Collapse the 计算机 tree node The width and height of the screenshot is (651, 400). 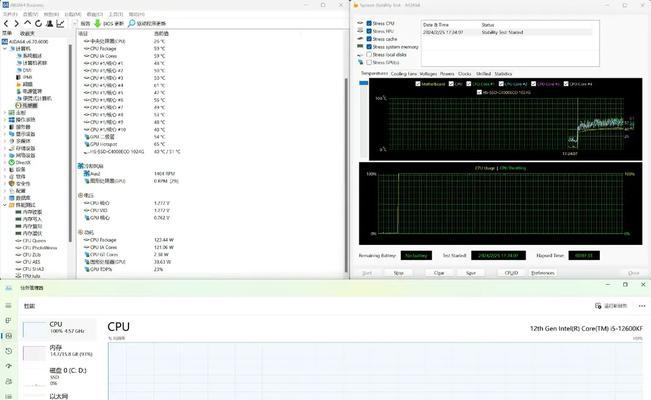pyautogui.click(x=5, y=49)
